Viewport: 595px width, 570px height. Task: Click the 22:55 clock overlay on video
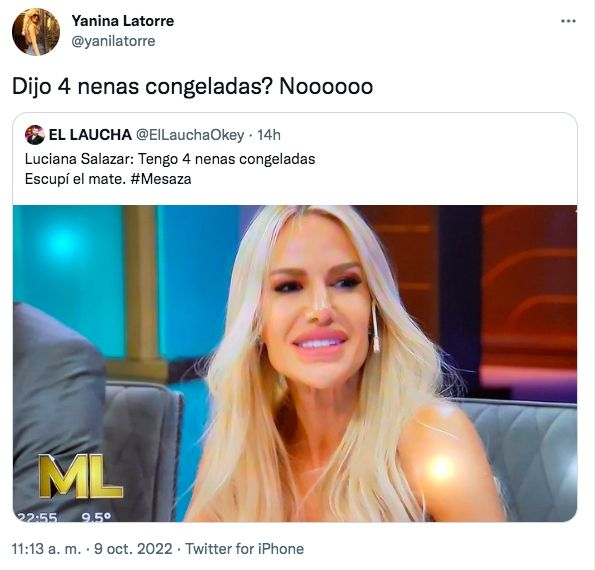tap(38, 517)
